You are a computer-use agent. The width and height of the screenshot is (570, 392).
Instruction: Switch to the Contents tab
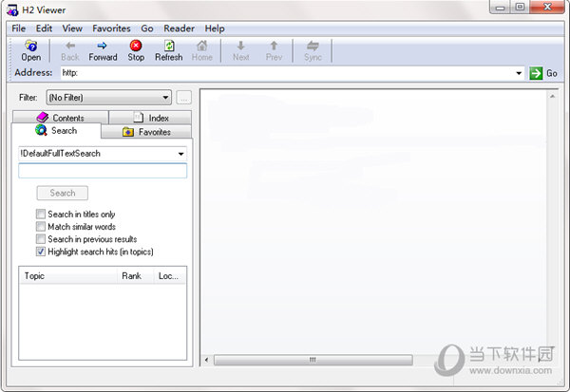coord(61,118)
